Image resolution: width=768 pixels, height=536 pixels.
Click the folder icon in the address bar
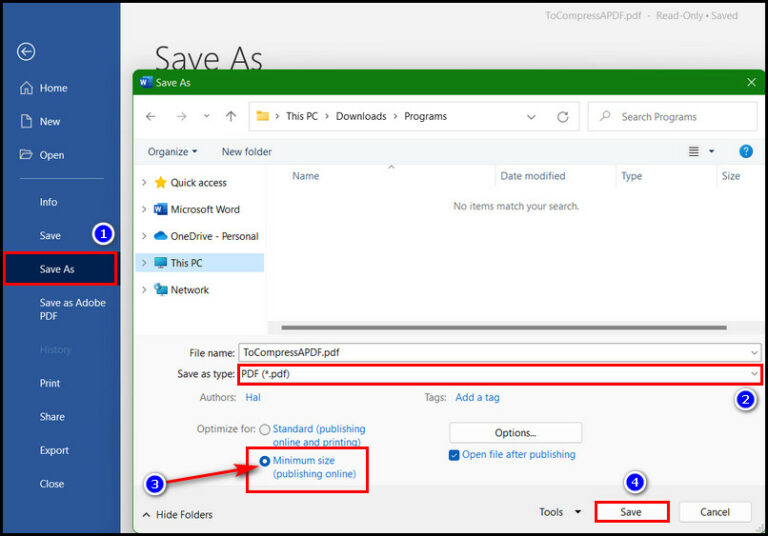pyautogui.click(x=263, y=116)
